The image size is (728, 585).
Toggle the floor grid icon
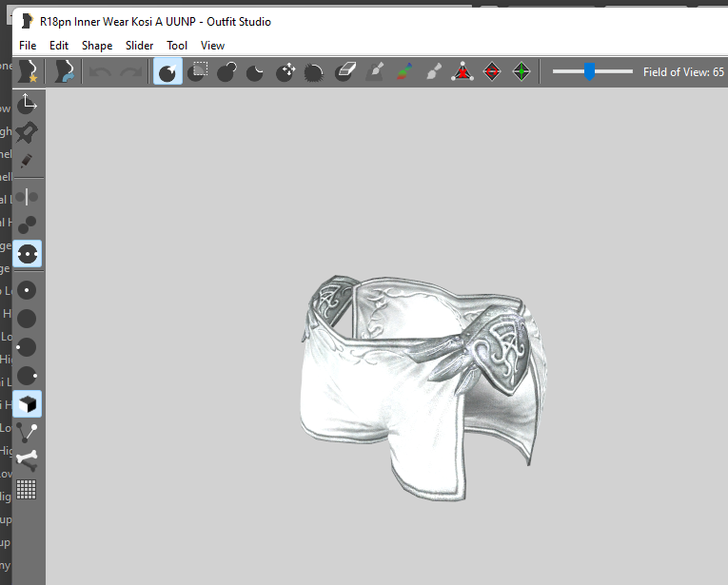click(x=26, y=489)
